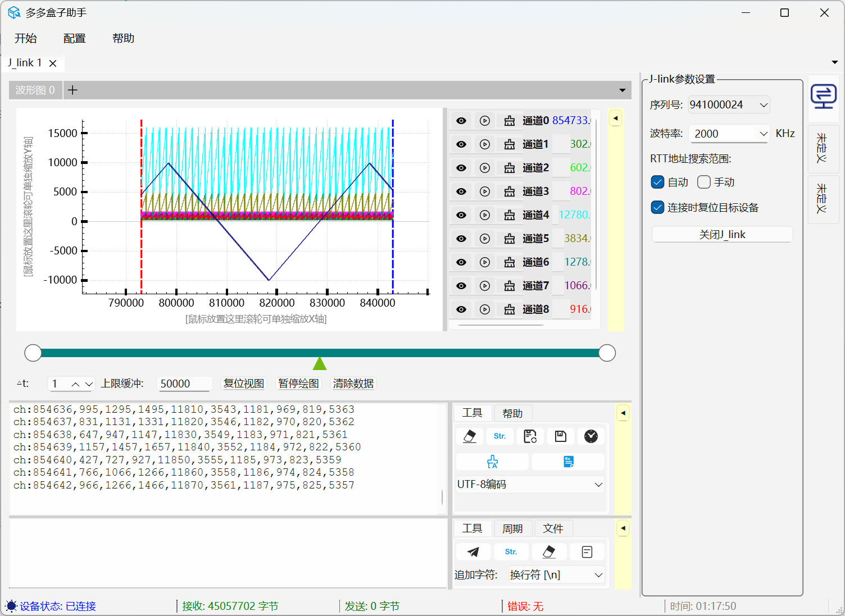Click the broom icon for 通道3
Screen dimensions: 845x616
point(510,191)
